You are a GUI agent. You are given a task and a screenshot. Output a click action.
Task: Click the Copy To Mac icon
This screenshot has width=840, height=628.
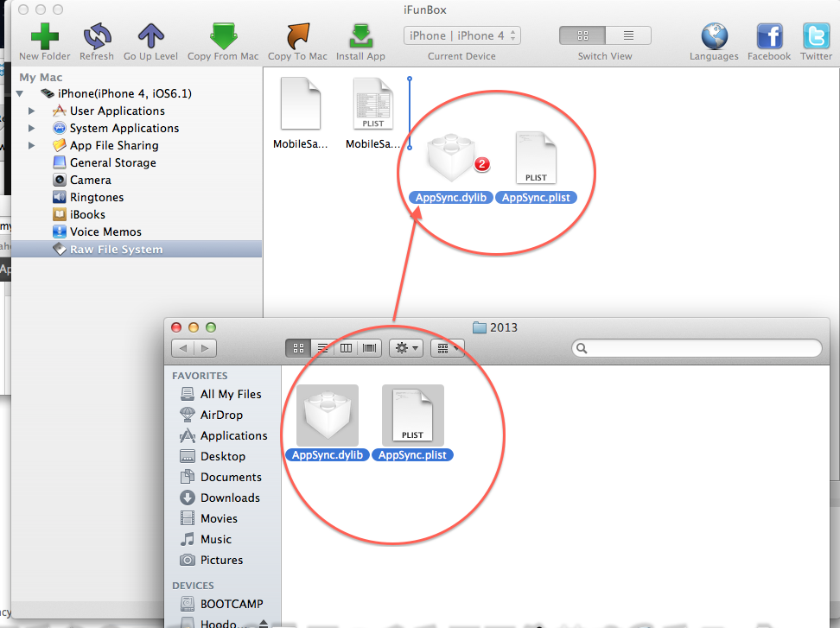point(297,36)
